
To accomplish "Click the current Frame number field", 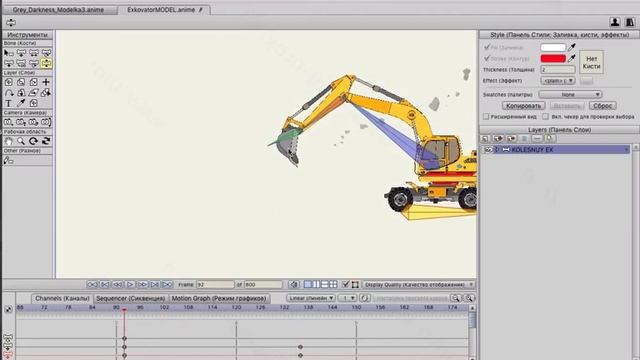I will pyautogui.click(x=215, y=284).
